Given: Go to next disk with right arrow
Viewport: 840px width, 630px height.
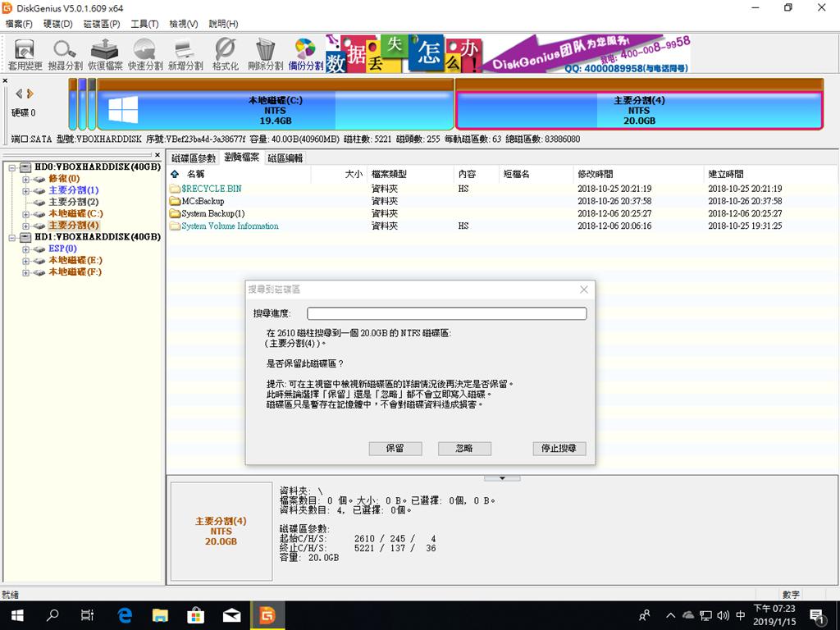Looking at the screenshot, I should (30, 94).
